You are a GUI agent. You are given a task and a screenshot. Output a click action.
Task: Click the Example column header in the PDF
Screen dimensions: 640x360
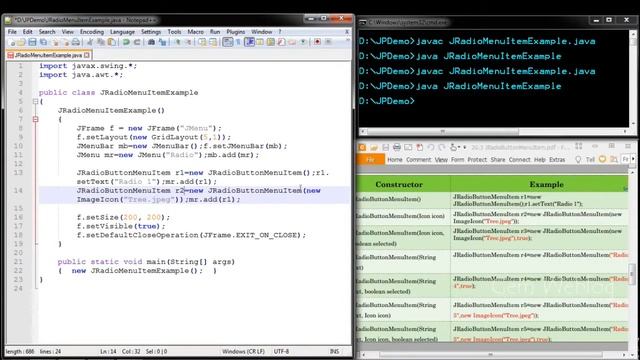pyautogui.click(x=546, y=184)
